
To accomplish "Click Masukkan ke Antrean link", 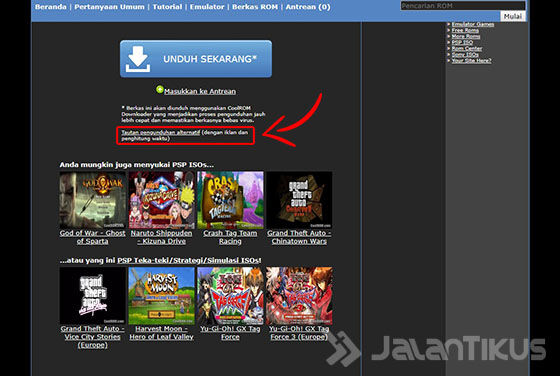I will [200, 91].
